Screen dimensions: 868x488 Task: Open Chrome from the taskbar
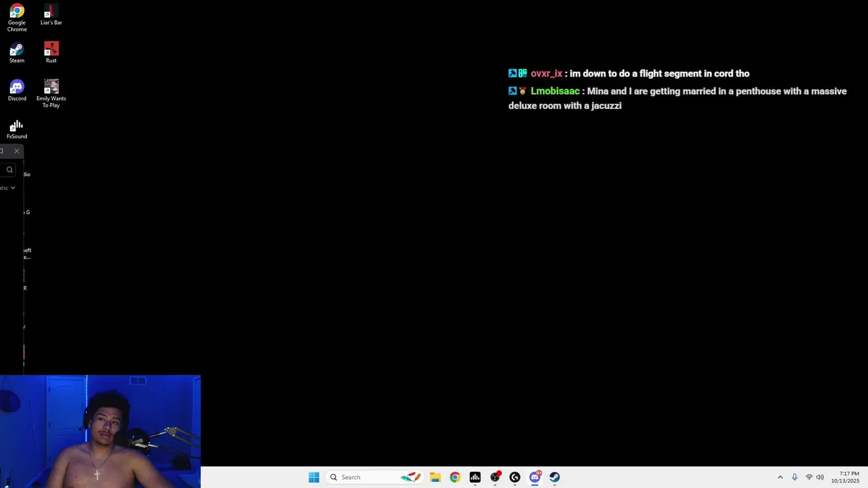pyautogui.click(x=455, y=477)
